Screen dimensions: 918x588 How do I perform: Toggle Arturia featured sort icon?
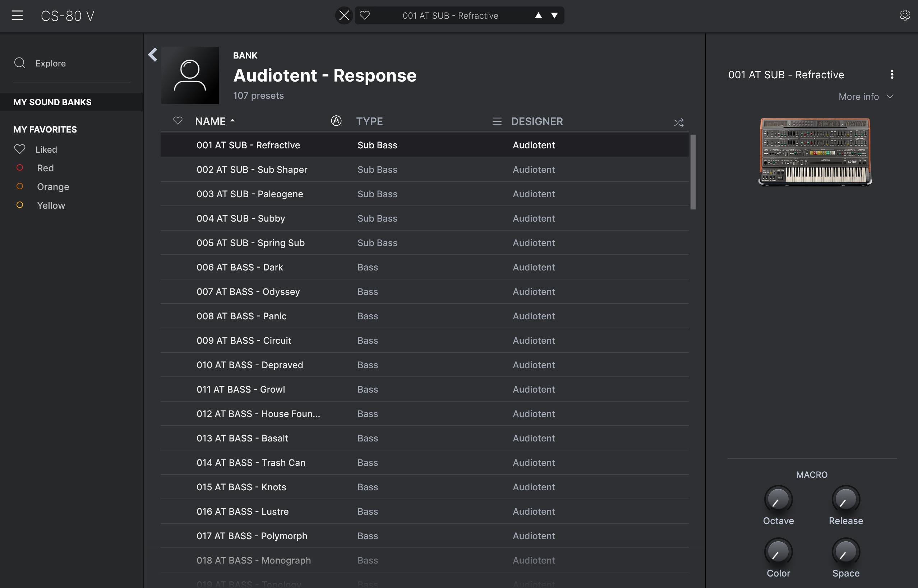tap(336, 121)
